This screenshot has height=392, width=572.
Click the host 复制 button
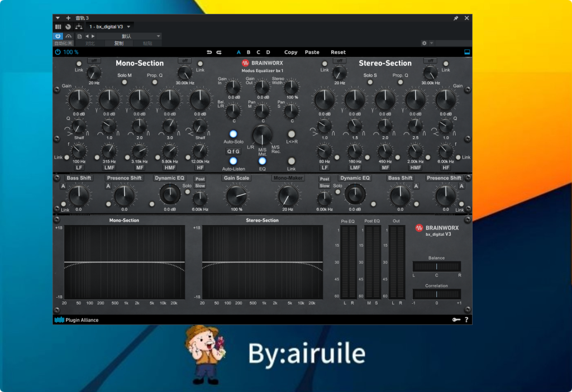[x=119, y=44]
